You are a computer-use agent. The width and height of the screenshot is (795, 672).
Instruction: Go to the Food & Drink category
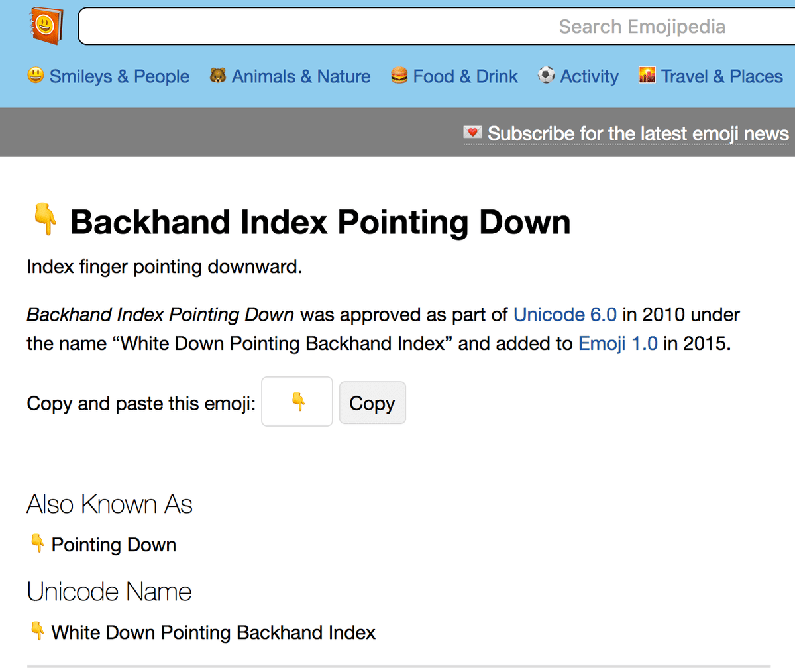(465, 76)
